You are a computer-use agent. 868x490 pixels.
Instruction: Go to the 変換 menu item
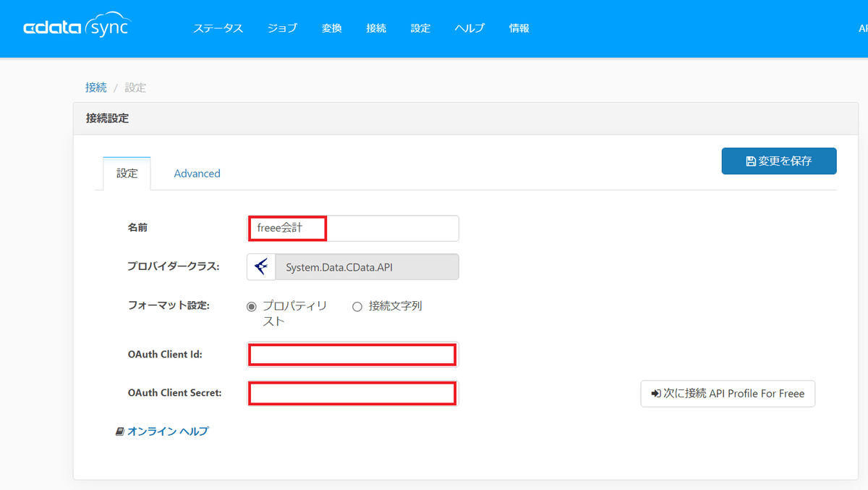pos(332,28)
